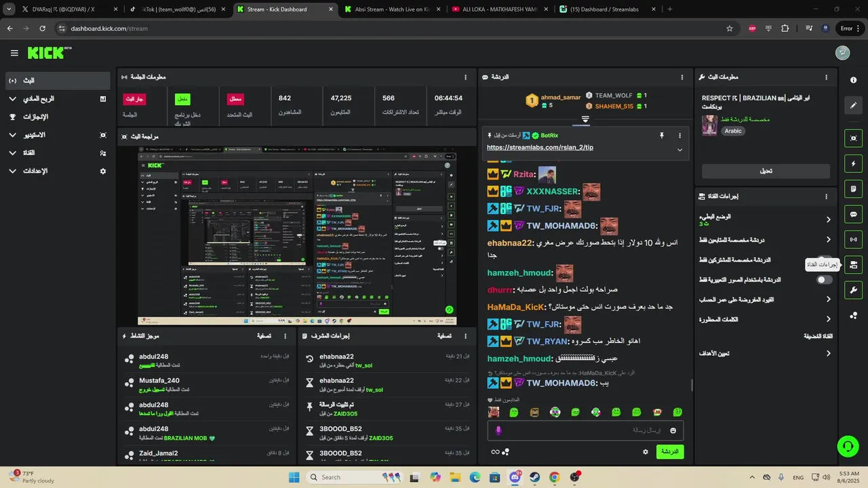Expand slow mode row in channel actions
The height and width of the screenshot is (488, 868).
766,220
